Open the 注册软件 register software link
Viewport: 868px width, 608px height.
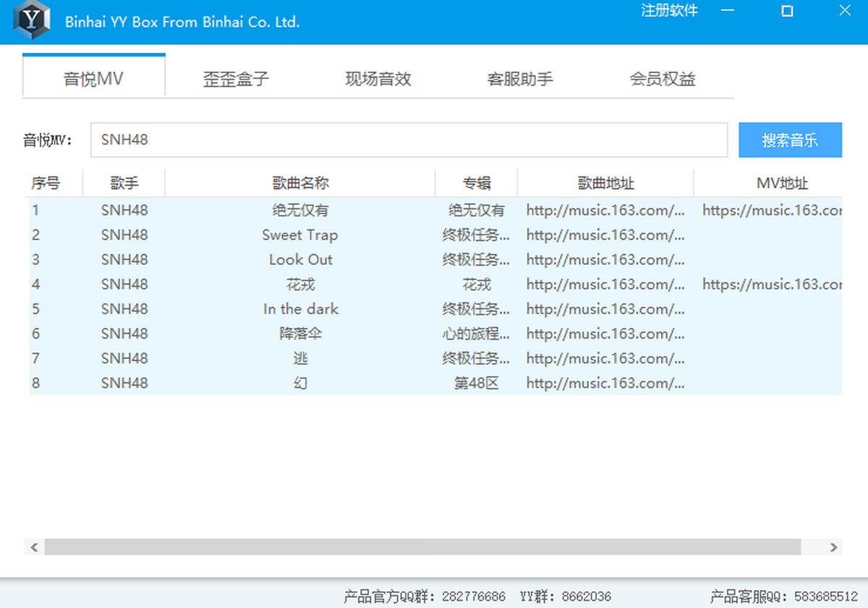(670, 11)
